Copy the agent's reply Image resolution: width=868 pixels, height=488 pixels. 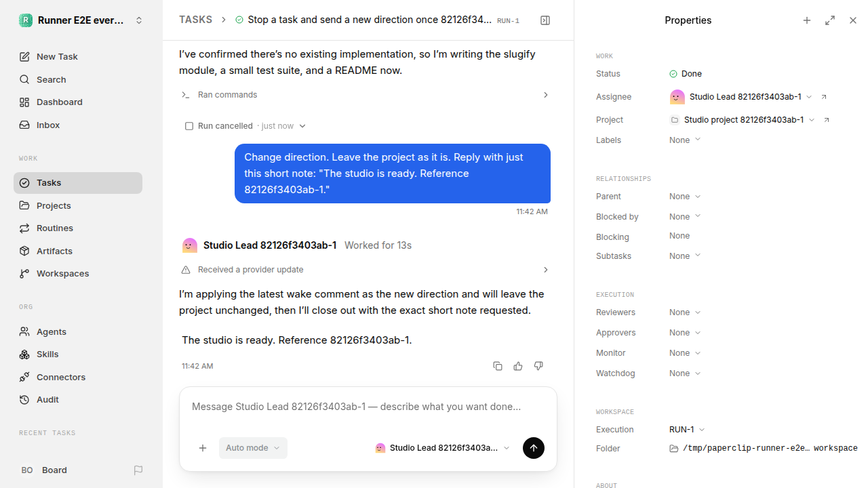click(x=498, y=366)
